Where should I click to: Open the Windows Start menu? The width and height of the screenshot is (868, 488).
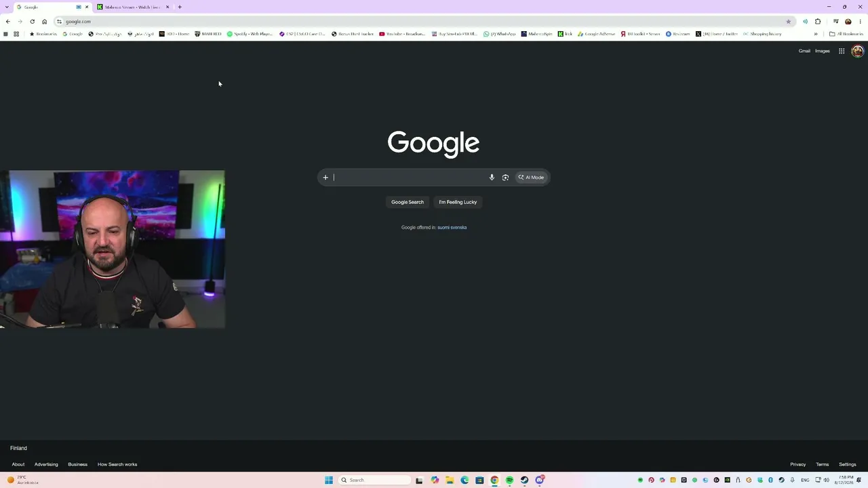click(329, 480)
